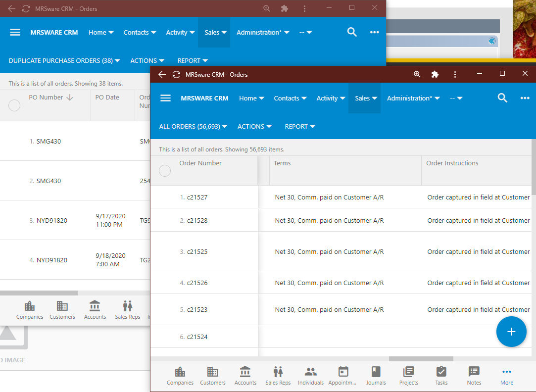Screen dimensions: 536x392
Task: Open Customers in back window bottom bar
Action: point(62,310)
